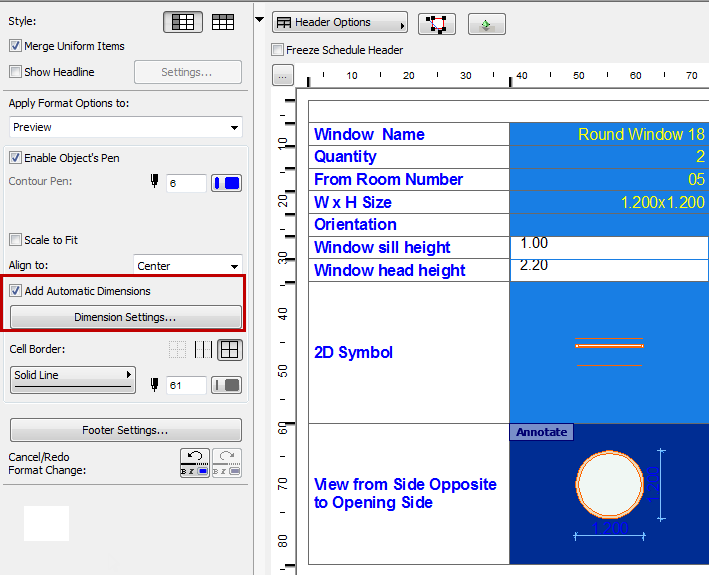Select the Quantity header cell
709x575 pixels.
point(409,157)
